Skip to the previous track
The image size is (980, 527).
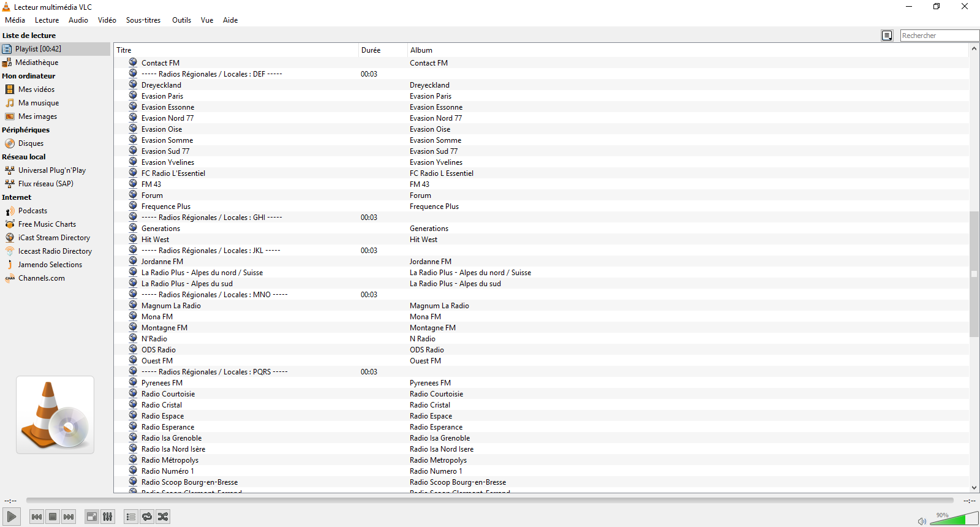coord(37,517)
